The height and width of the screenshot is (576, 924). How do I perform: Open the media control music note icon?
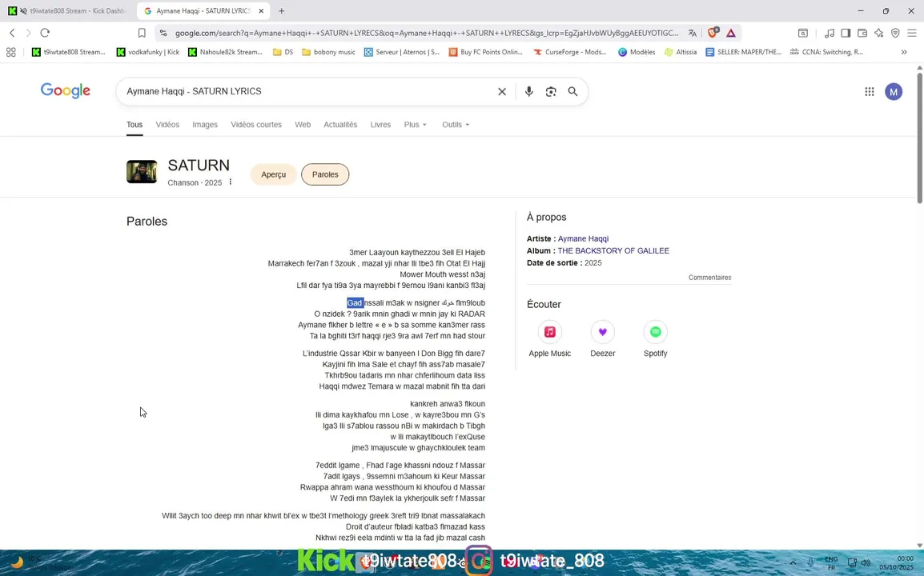click(x=830, y=33)
